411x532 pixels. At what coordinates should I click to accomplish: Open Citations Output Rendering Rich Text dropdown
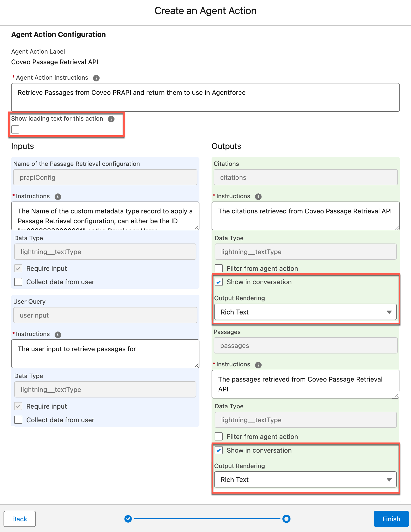coord(305,312)
